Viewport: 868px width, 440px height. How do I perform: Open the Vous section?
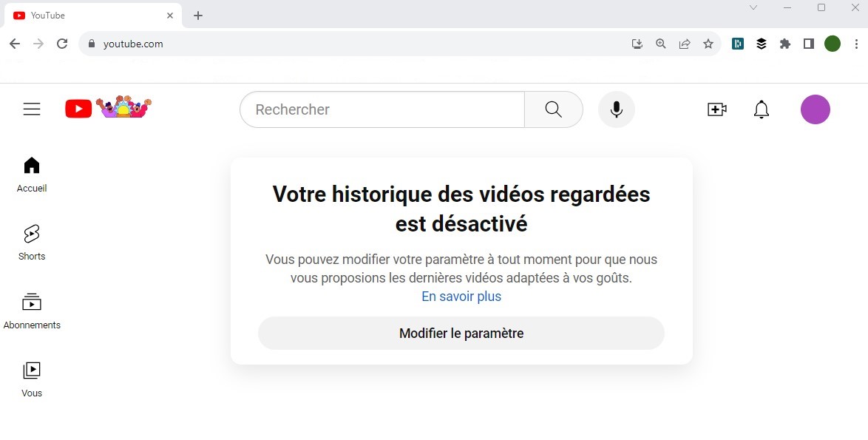(x=32, y=379)
